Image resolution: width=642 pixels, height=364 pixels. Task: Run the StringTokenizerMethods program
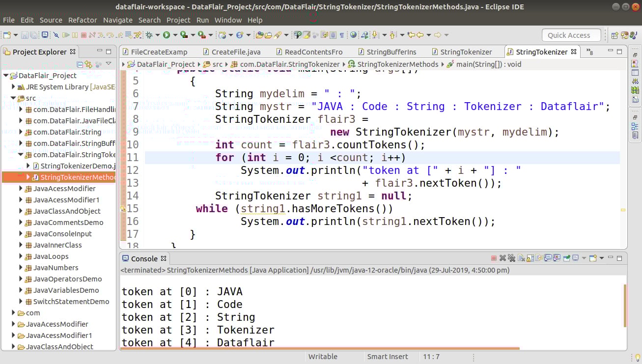point(167,34)
